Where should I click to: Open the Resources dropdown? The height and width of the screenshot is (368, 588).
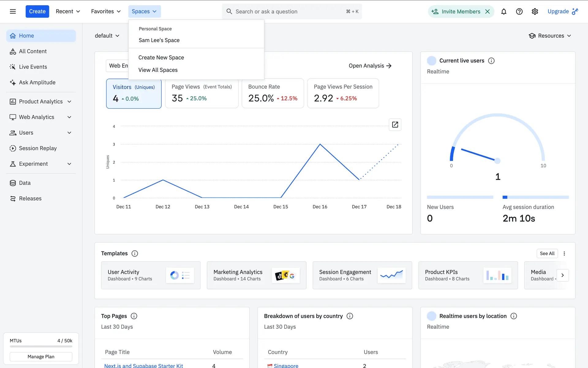click(550, 36)
